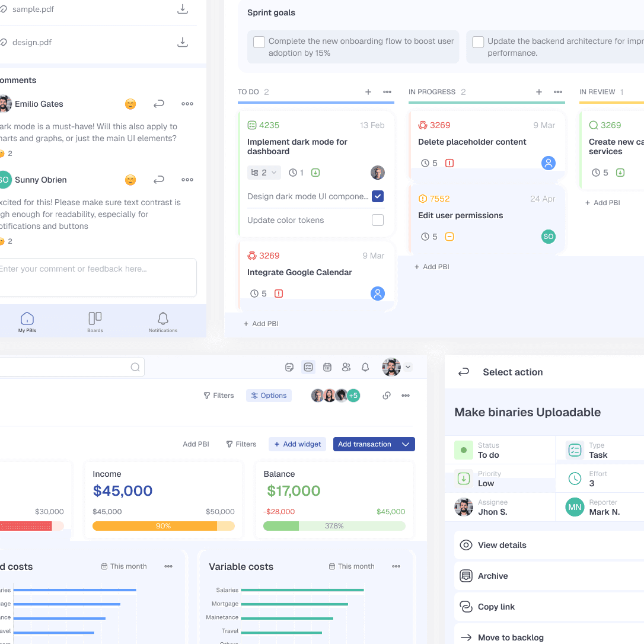644x644 pixels.
Task: Open the Status To do field
Action: pyautogui.click(x=500, y=450)
